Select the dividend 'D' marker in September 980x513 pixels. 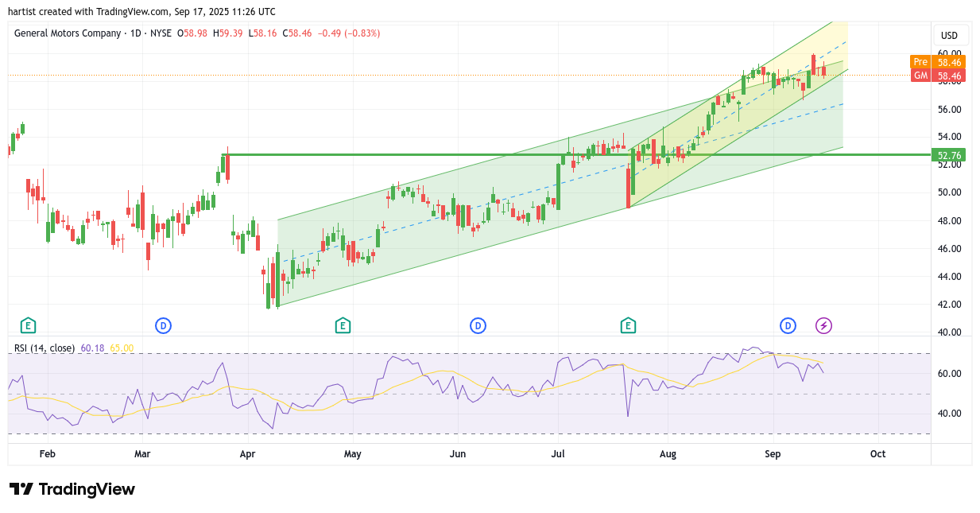point(788,325)
